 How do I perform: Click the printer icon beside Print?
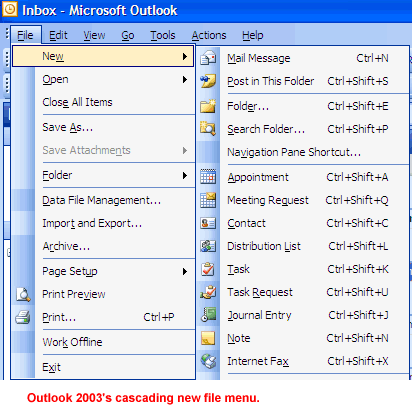point(23,317)
